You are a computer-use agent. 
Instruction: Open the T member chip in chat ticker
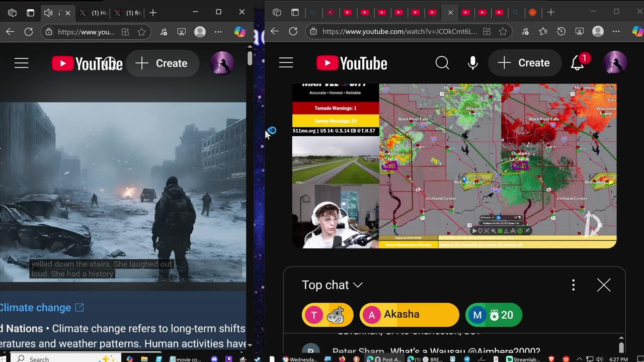(x=328, y=315)
